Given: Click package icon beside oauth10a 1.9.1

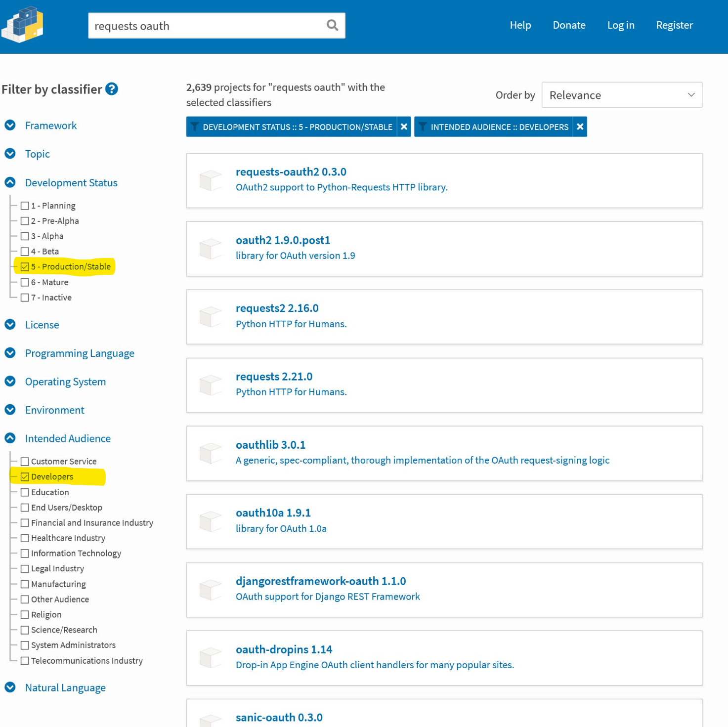Looking at the screenshot, I should [211, 521].
